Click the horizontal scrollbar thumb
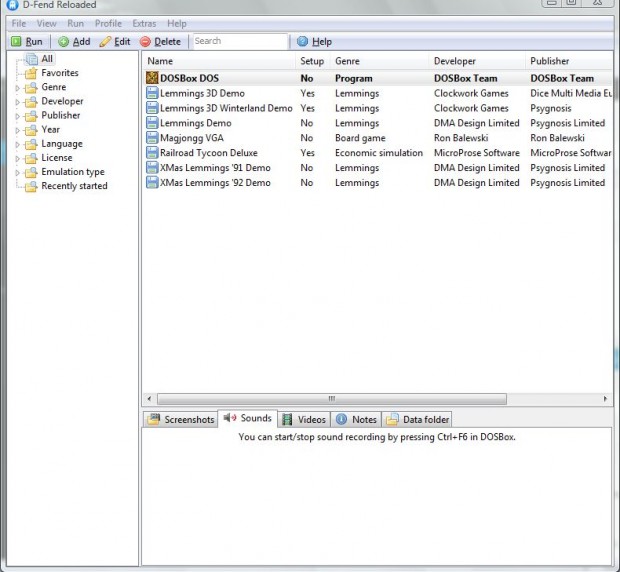Screen dimensions: 620x572 point(332,398)
